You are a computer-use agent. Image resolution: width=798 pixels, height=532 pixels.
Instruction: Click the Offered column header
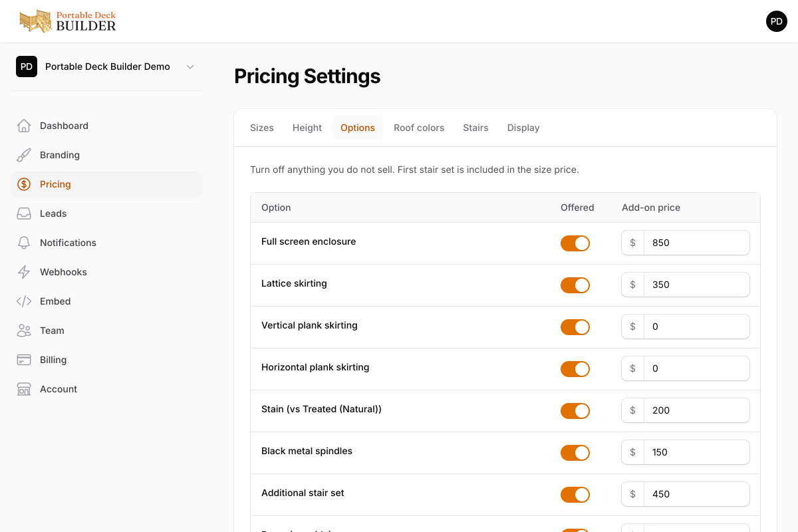577,207
